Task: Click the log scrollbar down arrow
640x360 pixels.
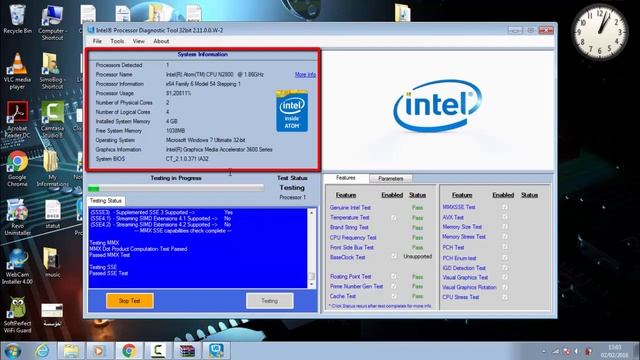Action: [x=312, y=284]
